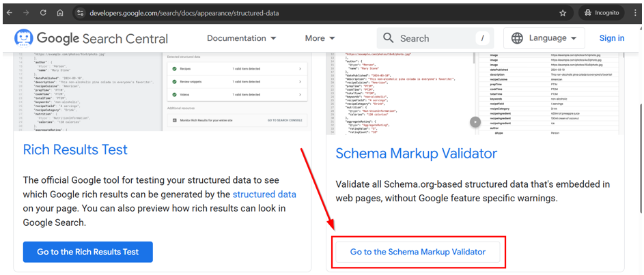Click GO TO SEARCH CONSOLE in preview

tap(285, 120)
